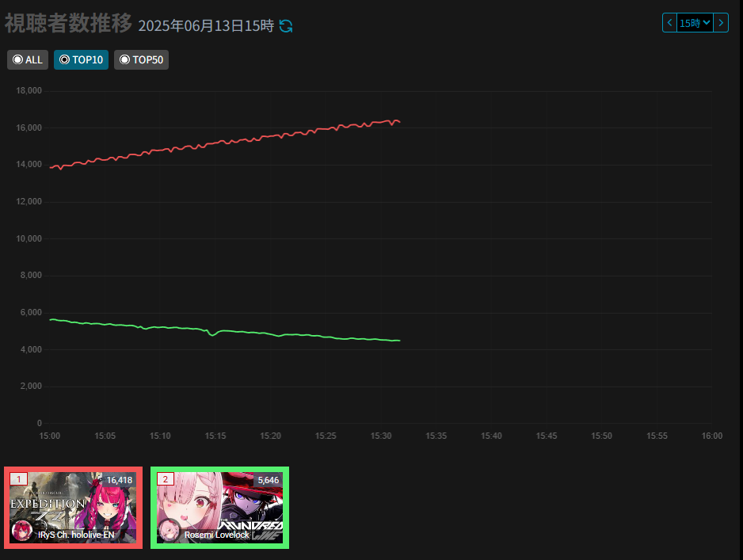Click the red viewer line on chart
743x560 pixels.
(225, 142)
